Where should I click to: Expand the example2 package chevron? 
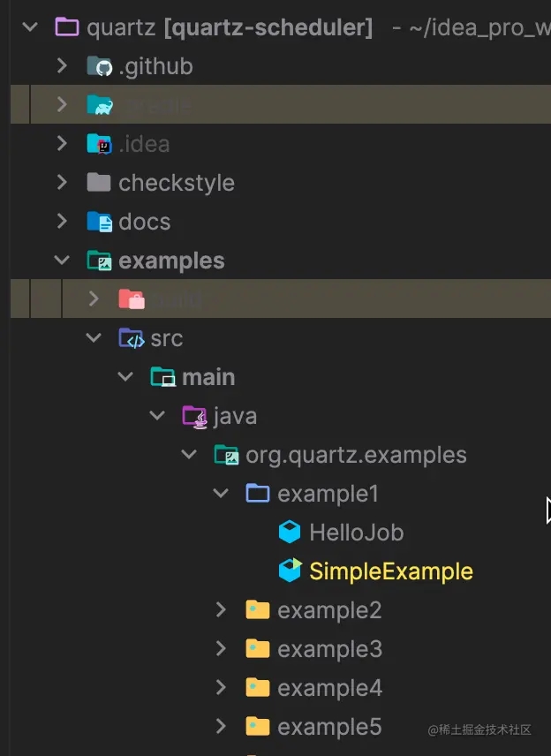[221, 610]
